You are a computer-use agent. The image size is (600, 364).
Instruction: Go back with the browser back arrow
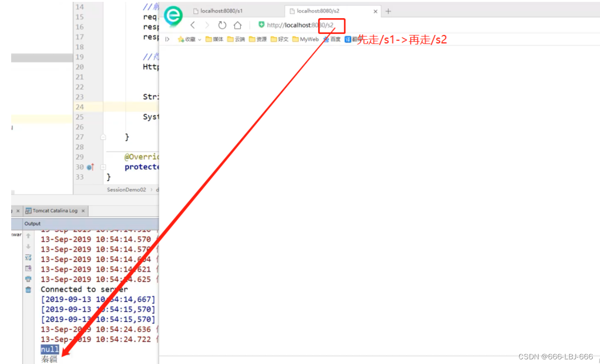point(193,25)
